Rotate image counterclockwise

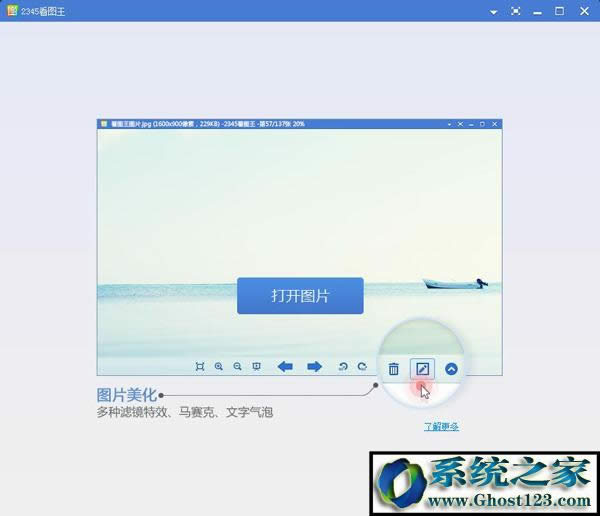pyautogui.click(x=343, y=367)
